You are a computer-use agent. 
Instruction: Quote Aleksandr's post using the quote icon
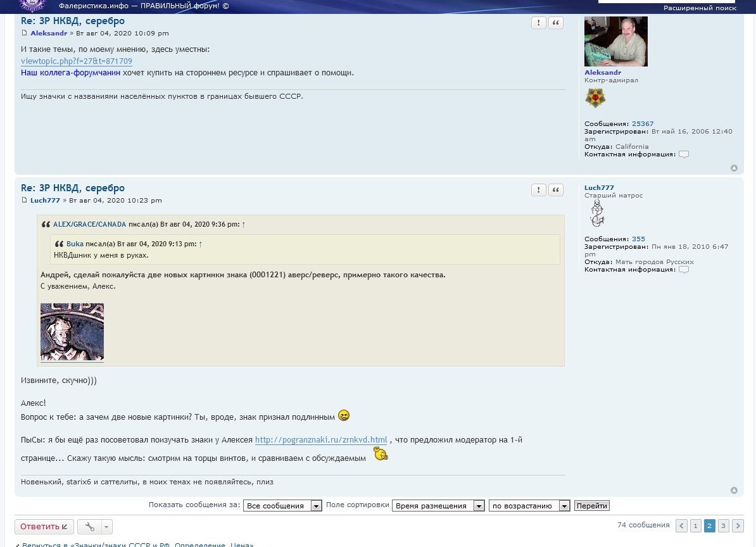pyautogui.click(x=556, y=23)
